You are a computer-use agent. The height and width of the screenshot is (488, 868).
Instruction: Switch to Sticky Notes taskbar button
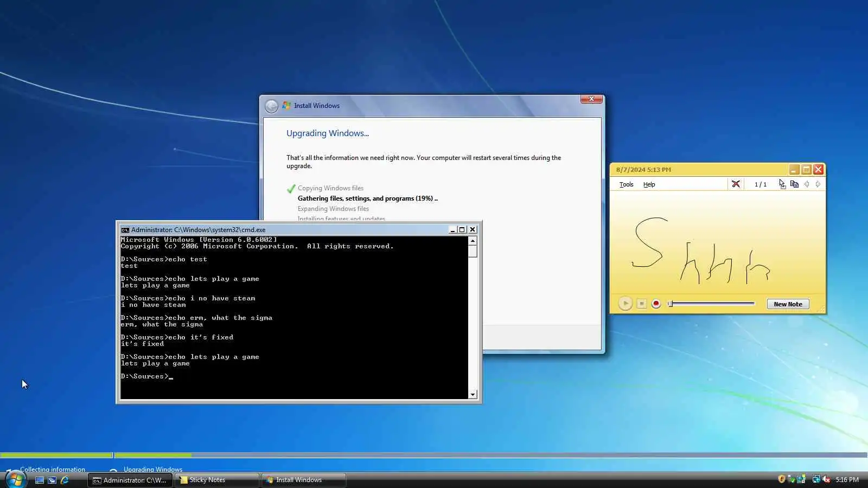(x=216, y=480)
